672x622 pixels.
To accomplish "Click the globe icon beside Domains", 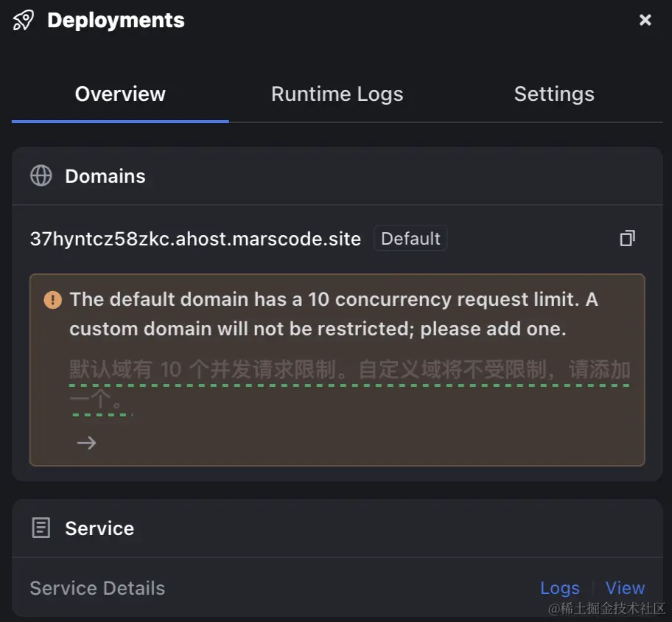I will coord(41,176).
